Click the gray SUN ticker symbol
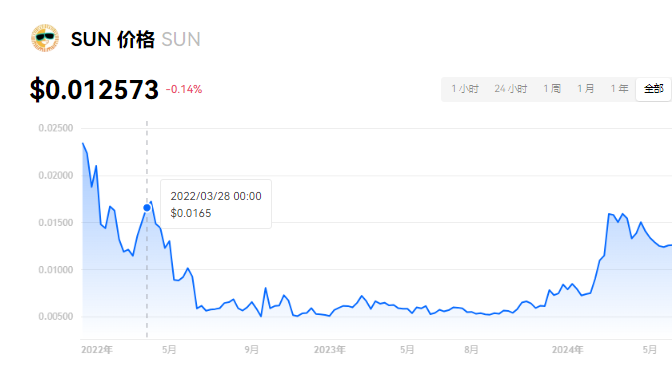672x375 pixels. tap(181, 39)
